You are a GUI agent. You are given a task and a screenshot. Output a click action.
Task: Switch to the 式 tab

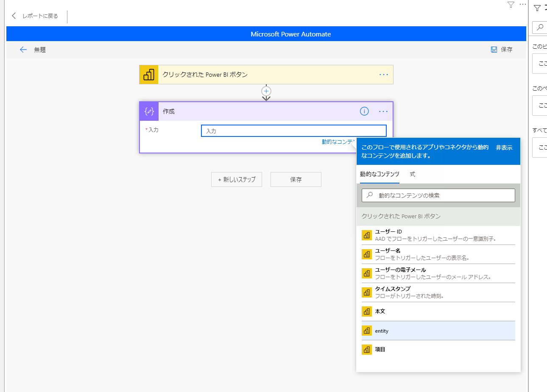click(412, 174)
